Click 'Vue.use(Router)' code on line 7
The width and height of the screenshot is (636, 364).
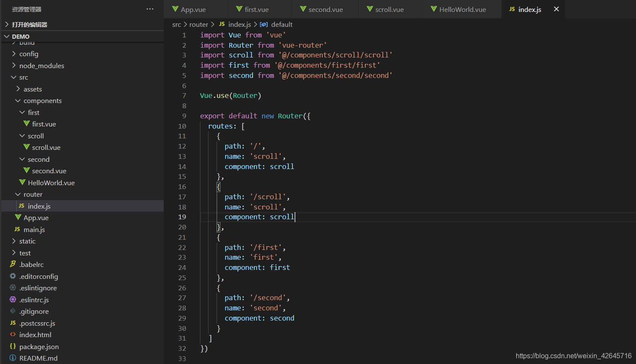pos(231,95)
